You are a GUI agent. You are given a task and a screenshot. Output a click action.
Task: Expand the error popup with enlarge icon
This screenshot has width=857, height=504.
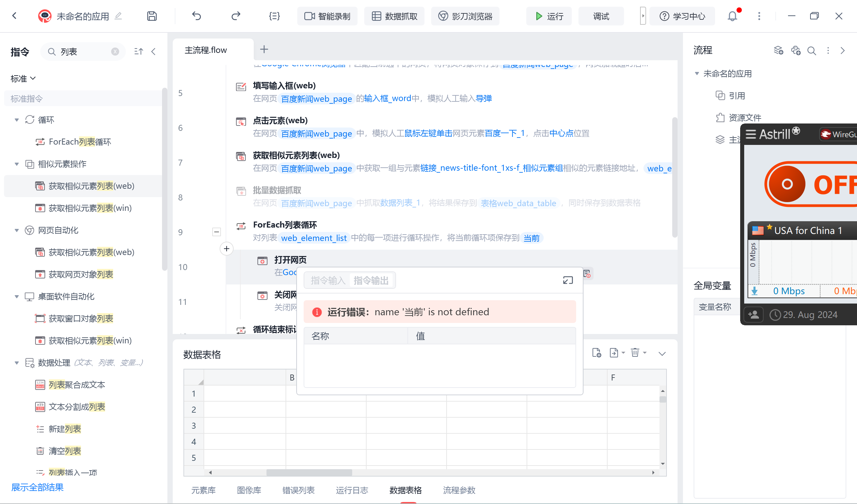pos(567,280)
